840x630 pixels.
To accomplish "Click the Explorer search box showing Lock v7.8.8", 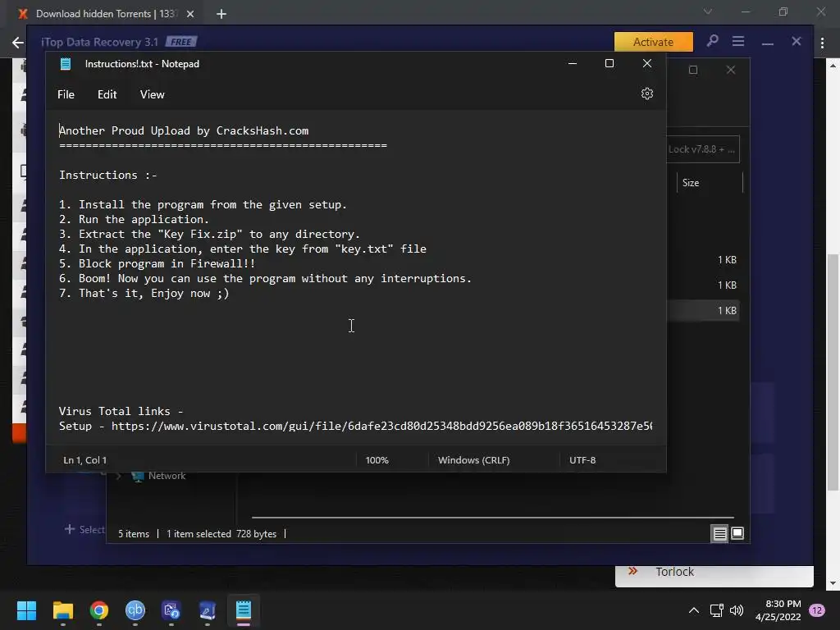I will (703, 149).
